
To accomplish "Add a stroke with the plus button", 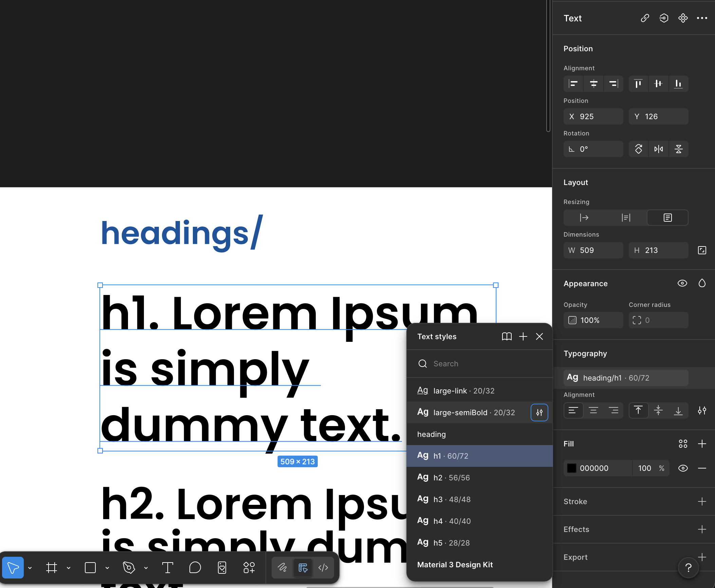I will pyautogui.click(x=702, y=501).
